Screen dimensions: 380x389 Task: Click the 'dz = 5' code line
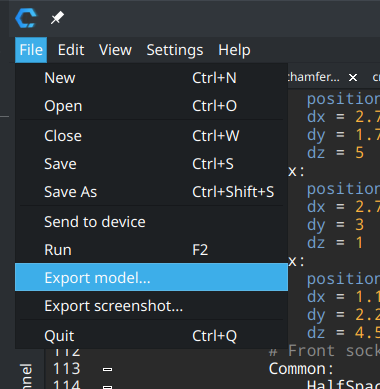coord(335,153)
